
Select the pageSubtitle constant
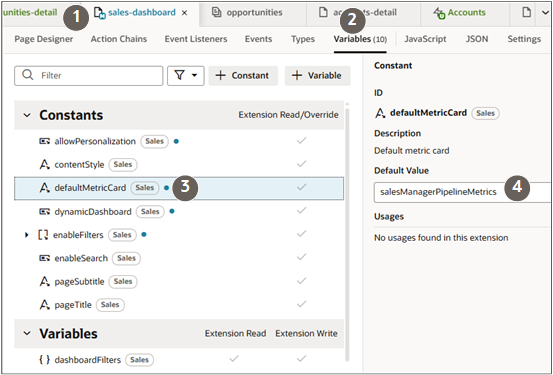tap(79, 282)
